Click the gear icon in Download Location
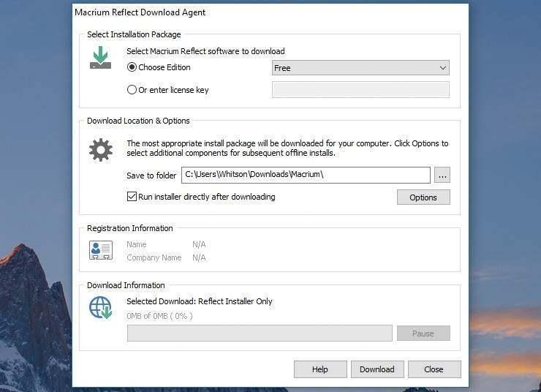This screenshot has width=541, height=392. pos(101,150)
